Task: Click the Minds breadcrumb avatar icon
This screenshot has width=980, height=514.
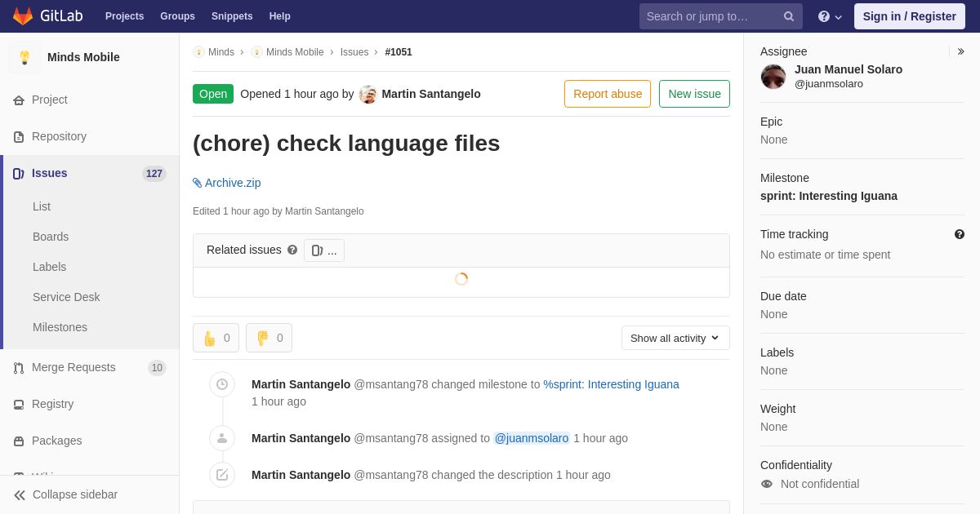Action: pos(198,52)
